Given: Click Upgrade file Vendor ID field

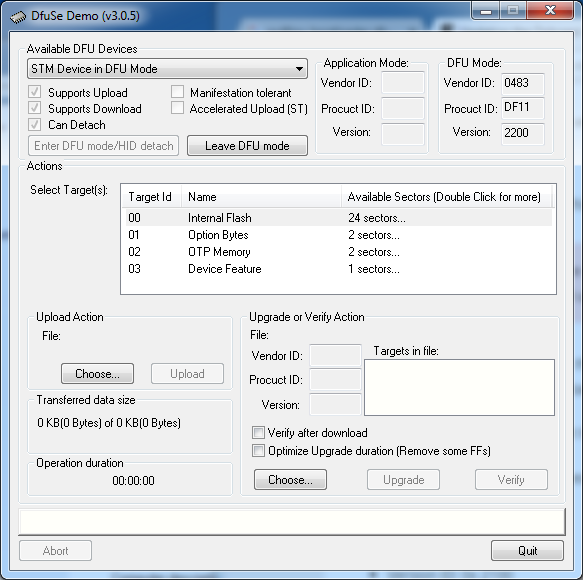Looking at the screenshot, I should pos(335,355).
